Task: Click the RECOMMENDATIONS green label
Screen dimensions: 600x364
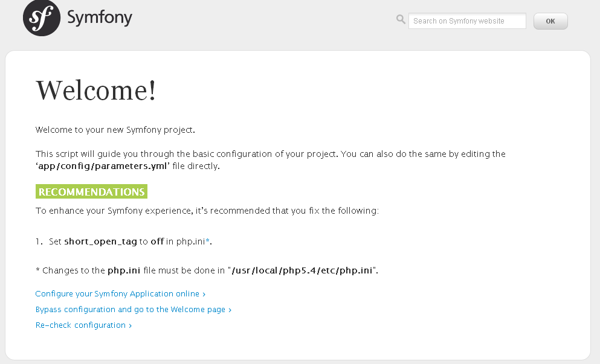Action: tap(91, 191)
